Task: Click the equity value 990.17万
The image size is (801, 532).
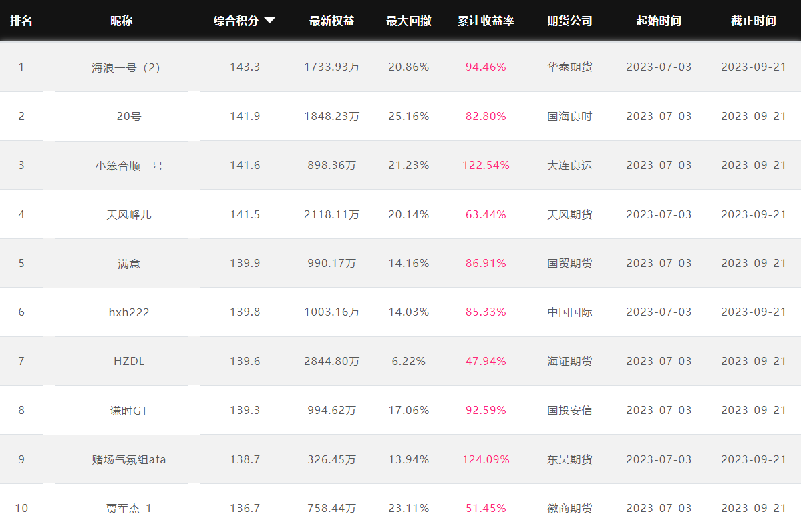Action: click(x=331, y=263)
